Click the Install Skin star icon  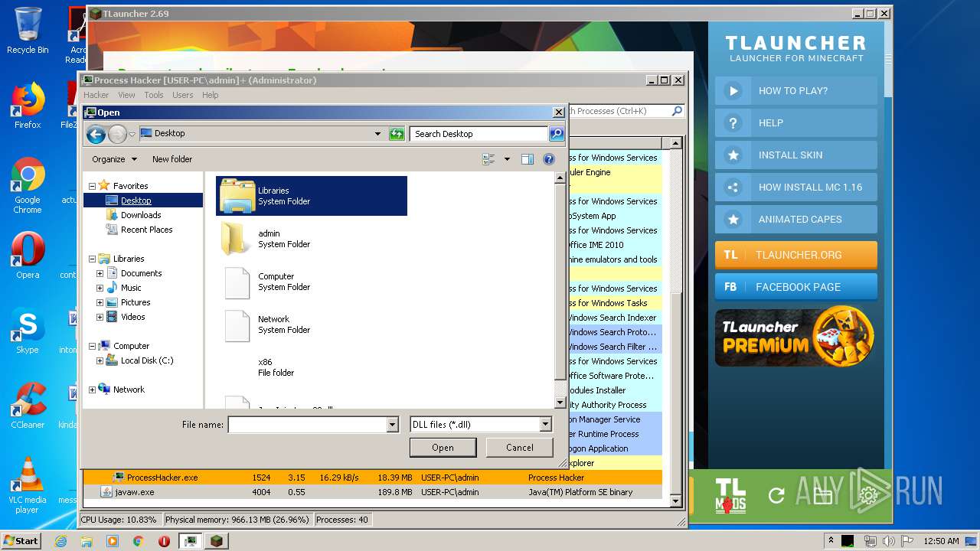pos(733,155)
